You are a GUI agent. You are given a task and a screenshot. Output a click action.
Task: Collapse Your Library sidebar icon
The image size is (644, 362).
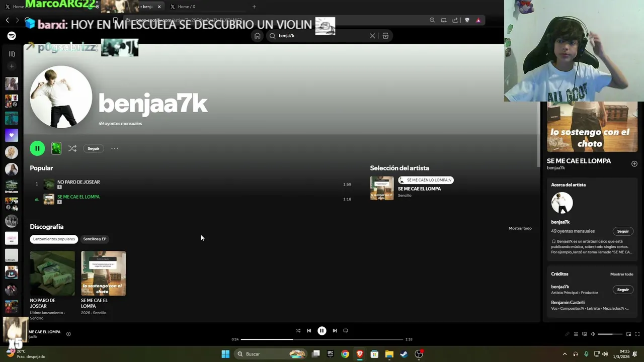pos(12,54)
